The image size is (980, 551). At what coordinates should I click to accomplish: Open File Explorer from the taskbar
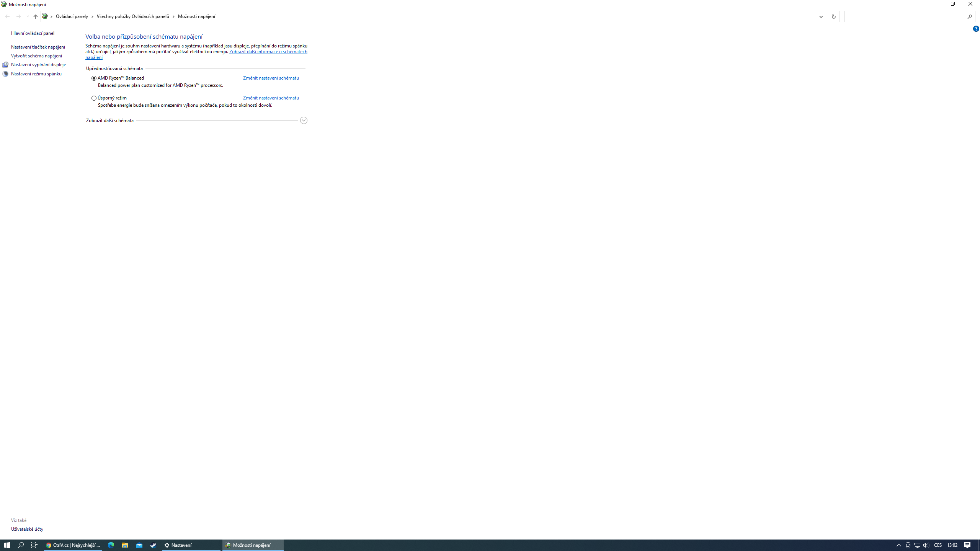[x=125, y=545]
